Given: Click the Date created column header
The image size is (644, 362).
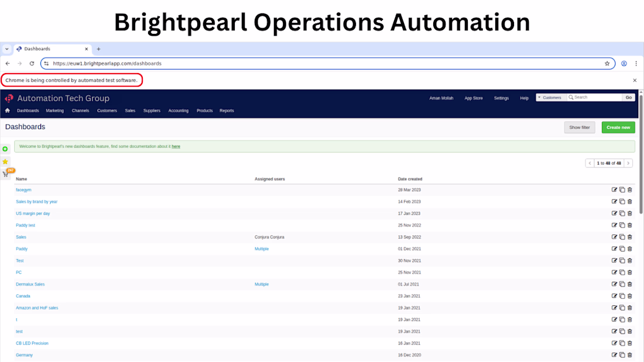Looking at the screenshot, I should pos(410,180).
